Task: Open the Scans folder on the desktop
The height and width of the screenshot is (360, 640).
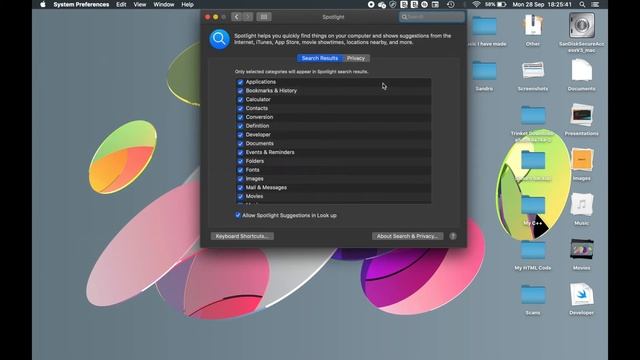Action: click(533, 295)
